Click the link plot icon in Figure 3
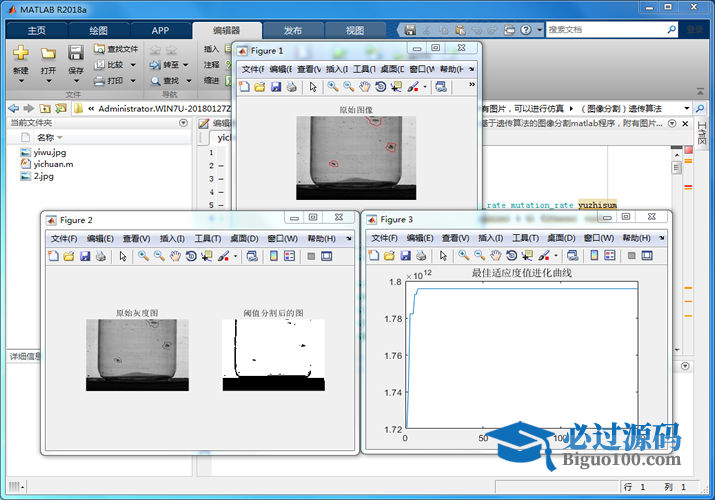 [573, 256]
